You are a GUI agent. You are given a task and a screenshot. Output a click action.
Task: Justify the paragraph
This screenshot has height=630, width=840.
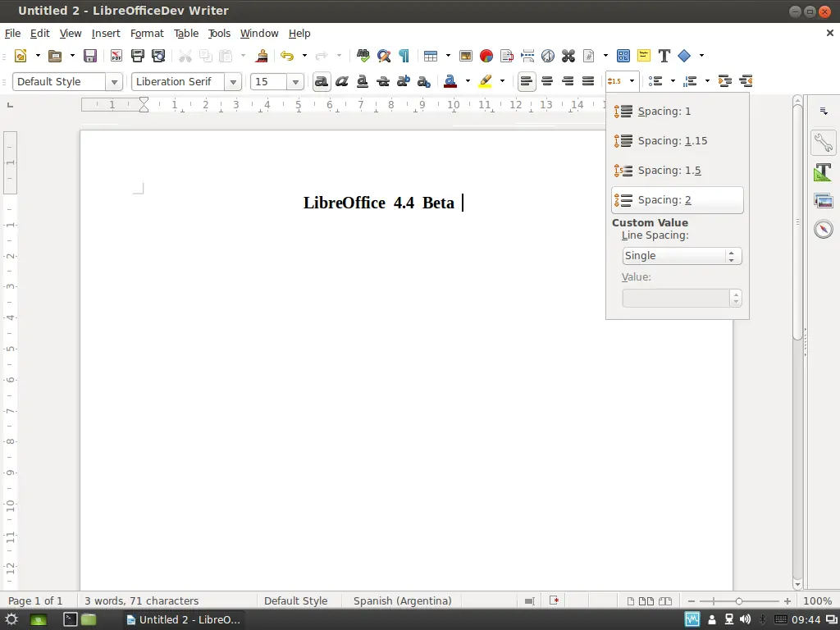point(588,81)
